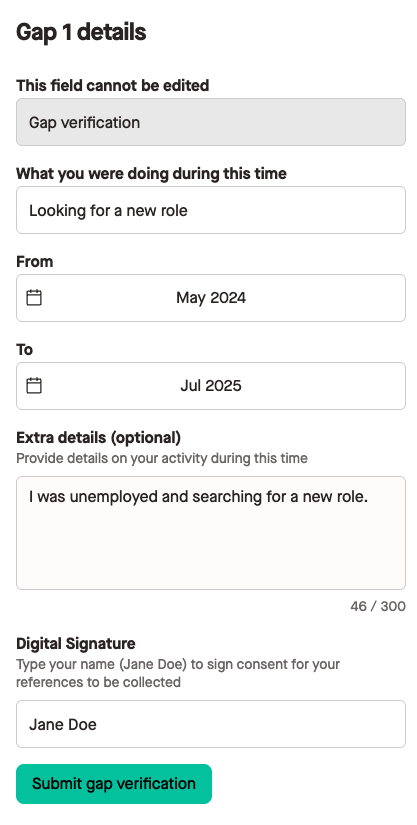Viewport: 417px width, 825px height.
Task: Click the disabled Gap verification field
Action: (x=211, y=122)
